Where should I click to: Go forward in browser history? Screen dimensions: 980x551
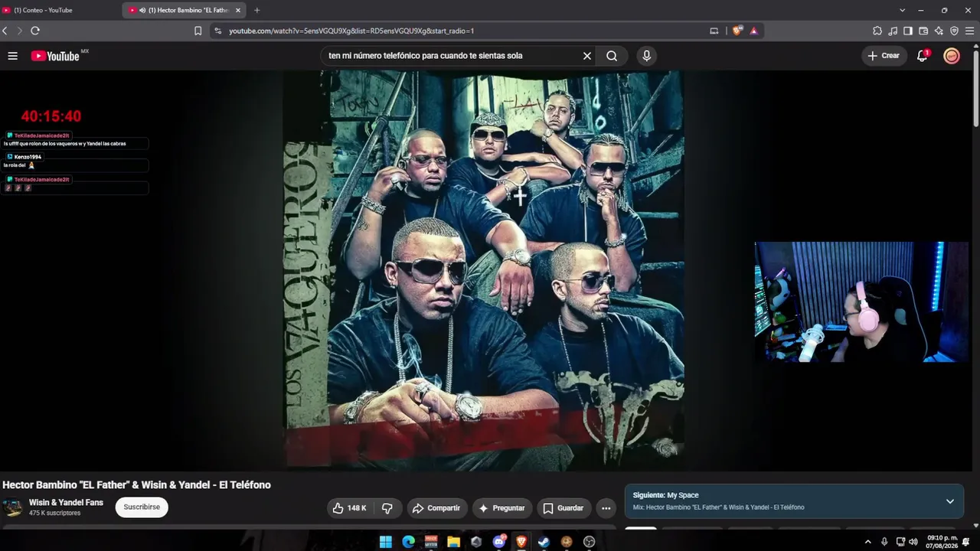(20, 31)
